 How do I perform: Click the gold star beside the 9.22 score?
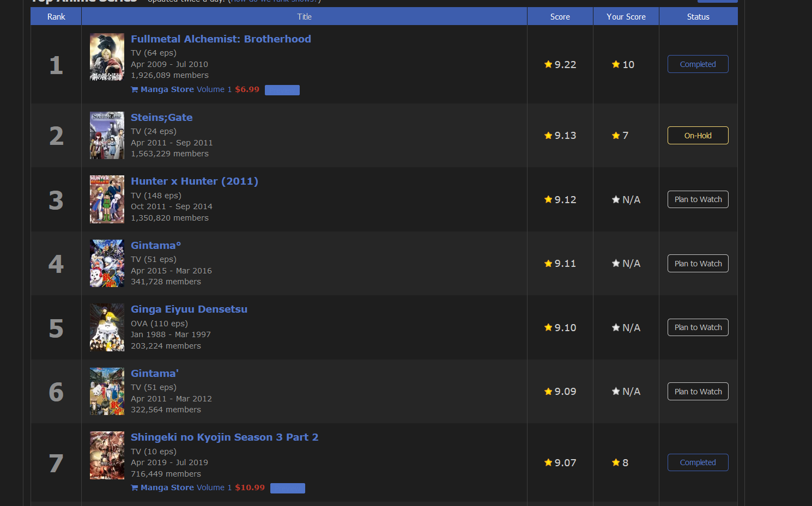[548, 64]
